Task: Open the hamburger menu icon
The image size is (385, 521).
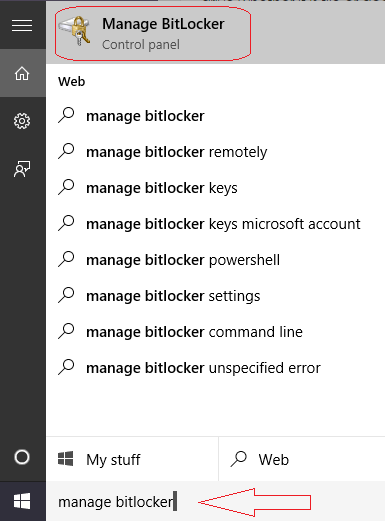Action: (22, 25)
